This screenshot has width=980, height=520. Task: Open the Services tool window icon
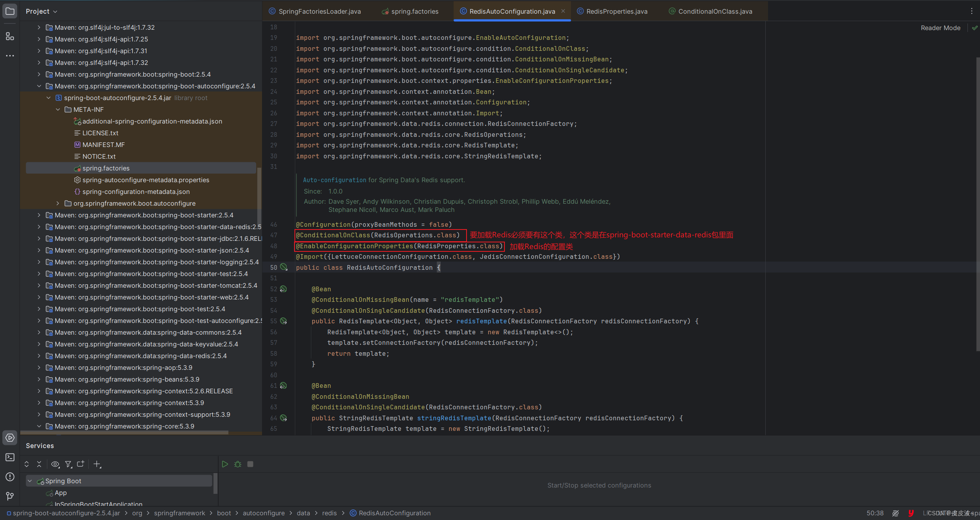10,438
